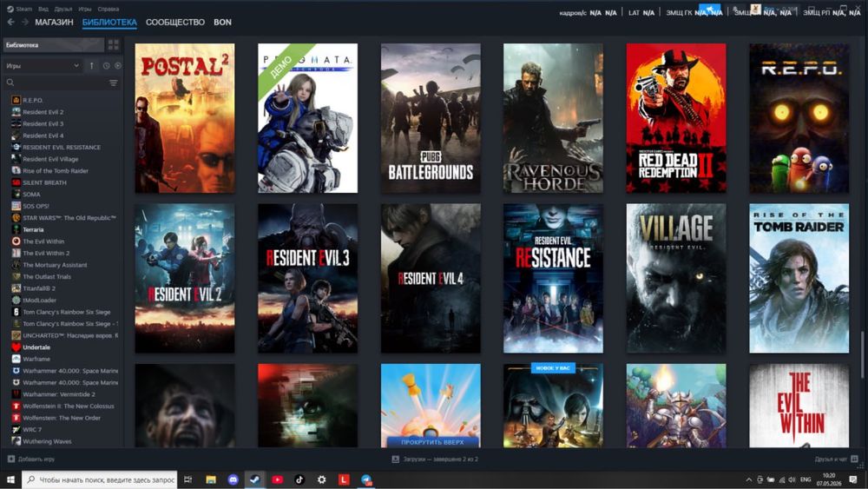This screenshot has width=868, height=489.
Task: Open the BON profile tab
Action: tap(222, 23)
